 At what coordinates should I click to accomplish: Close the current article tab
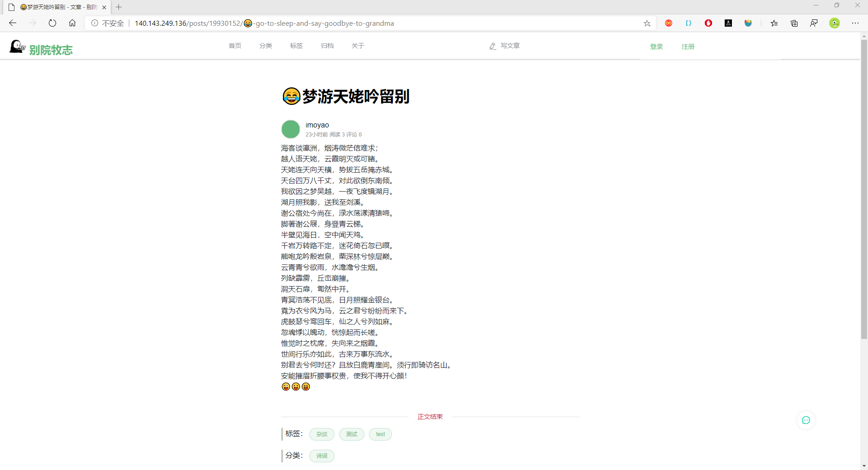[104, 7]
